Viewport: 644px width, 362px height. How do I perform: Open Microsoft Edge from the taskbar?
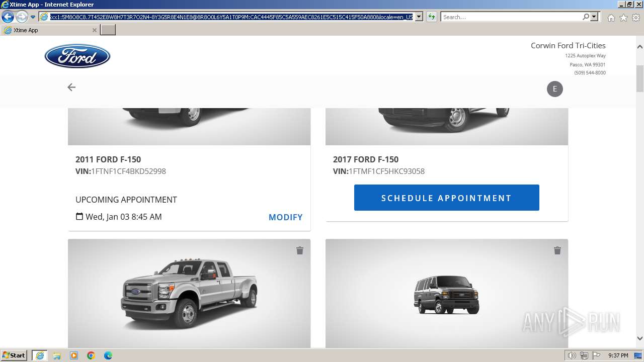[x=108, y=355]
